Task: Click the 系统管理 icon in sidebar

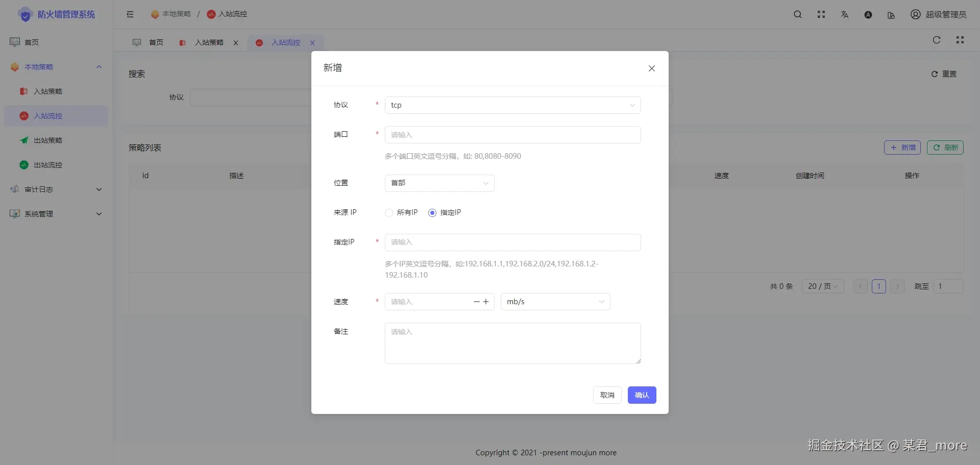Action: click(15, 214)
